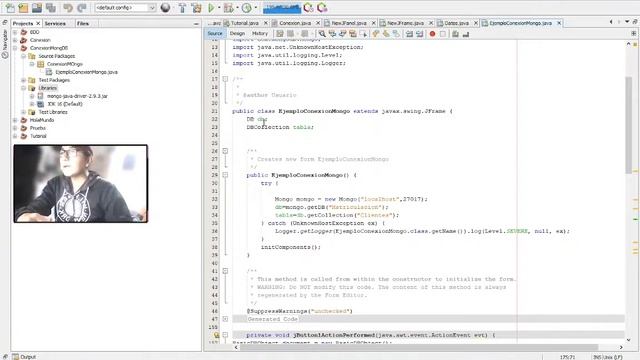Select JDK 16 (Default) library entry
Image resolution: width=640 pixels, height=360 pixels.
(x=65, y=104)
